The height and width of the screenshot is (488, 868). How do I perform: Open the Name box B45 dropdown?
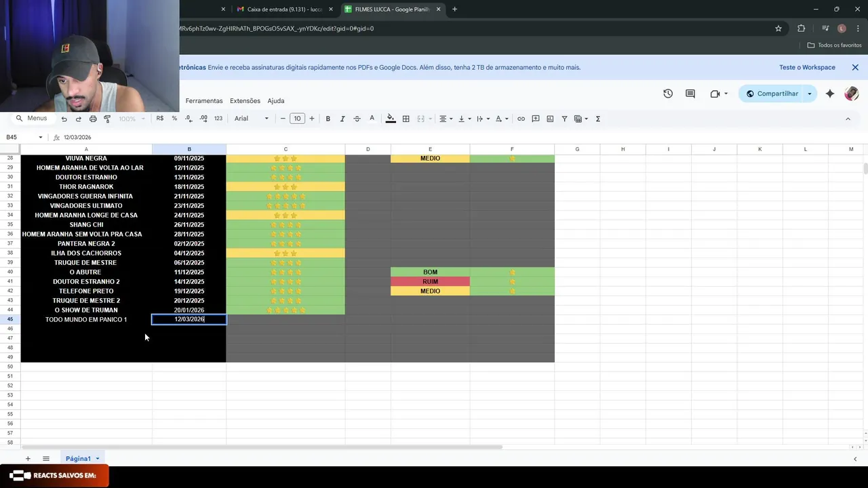point(40,138)
